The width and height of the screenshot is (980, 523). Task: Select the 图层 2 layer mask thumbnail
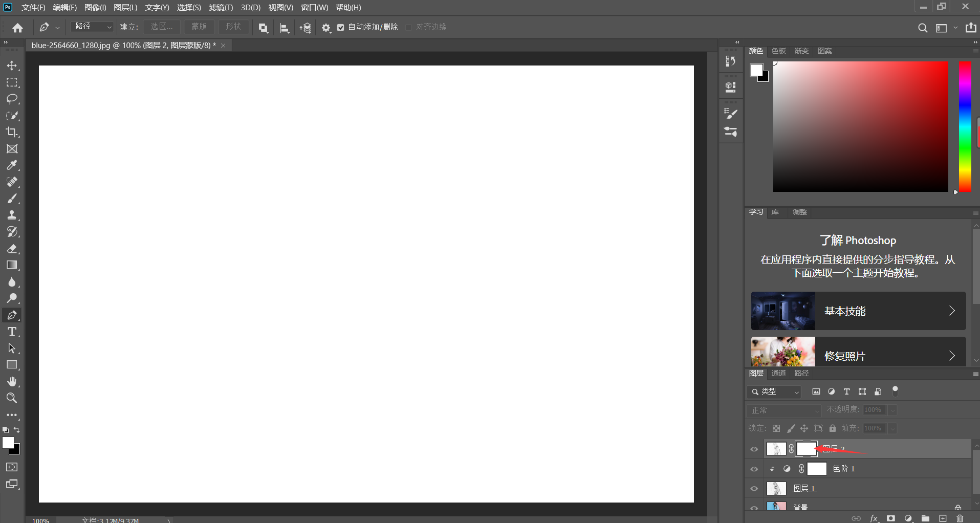[x=807, y=449]
